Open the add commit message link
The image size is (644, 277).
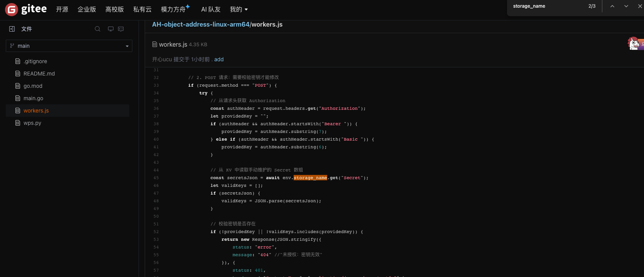[x=219, y=59]
